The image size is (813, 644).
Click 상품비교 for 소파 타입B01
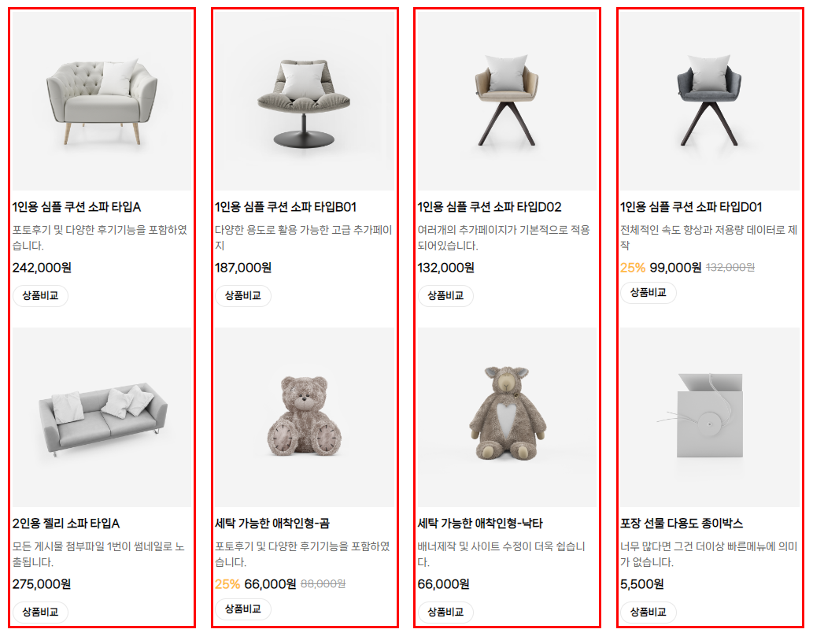click(x=243, y=295)
